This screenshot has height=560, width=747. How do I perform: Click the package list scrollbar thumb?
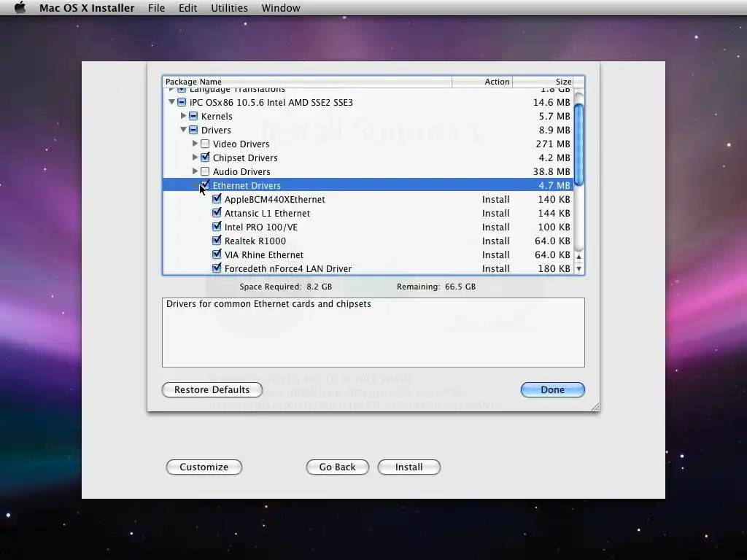[578, 144]
